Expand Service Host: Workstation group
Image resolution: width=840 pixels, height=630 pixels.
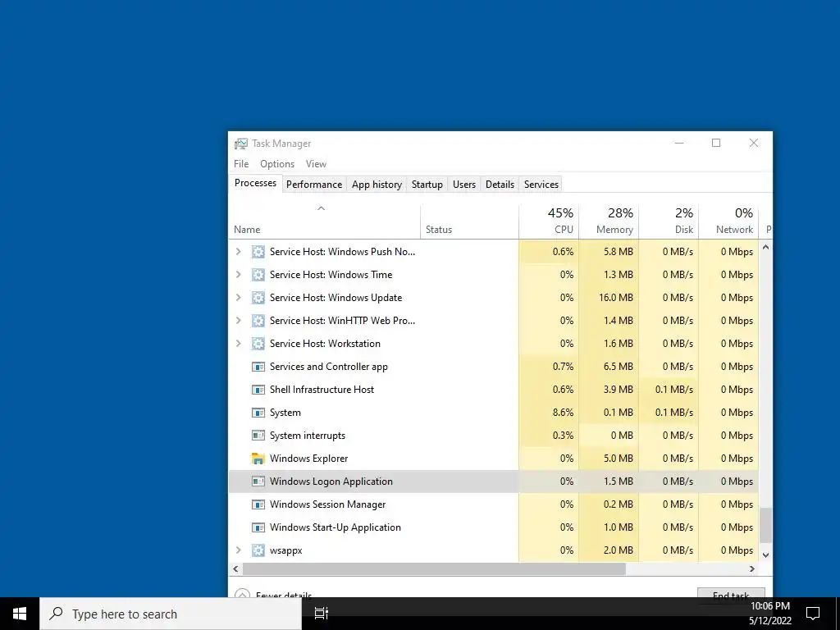239,344
